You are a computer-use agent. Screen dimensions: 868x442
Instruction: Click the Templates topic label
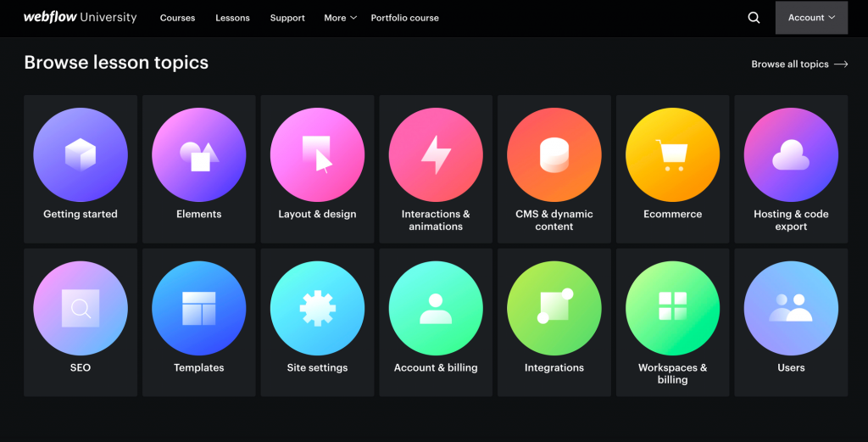(x=198, y=367)
